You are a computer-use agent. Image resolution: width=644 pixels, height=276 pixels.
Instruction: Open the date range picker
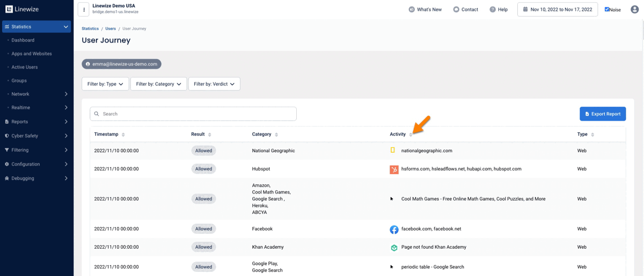[558, 10]
